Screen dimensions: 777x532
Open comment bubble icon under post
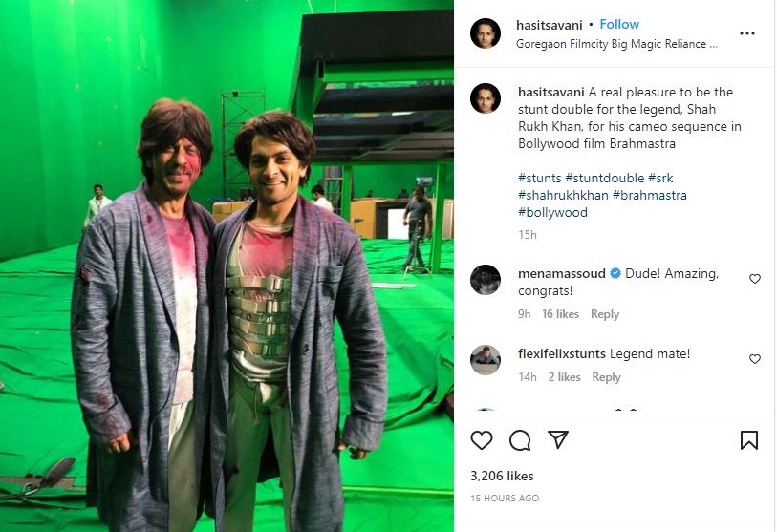pyautogui.click(x=520, y=440)
